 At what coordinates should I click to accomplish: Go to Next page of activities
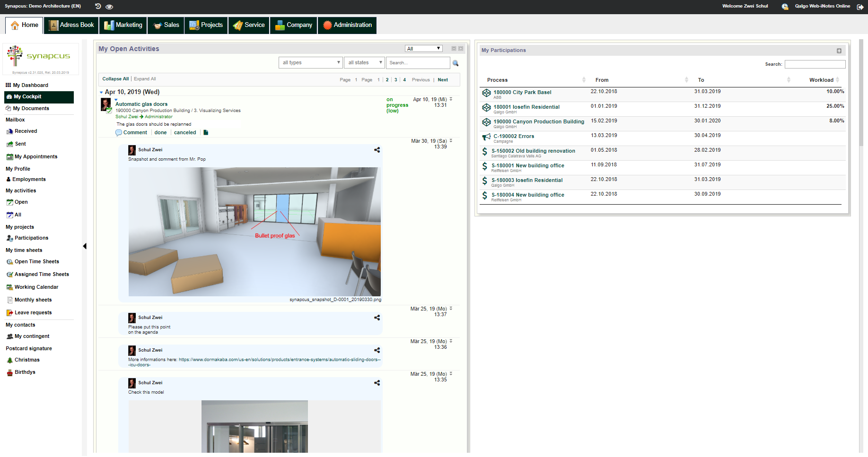pos(443,80)
